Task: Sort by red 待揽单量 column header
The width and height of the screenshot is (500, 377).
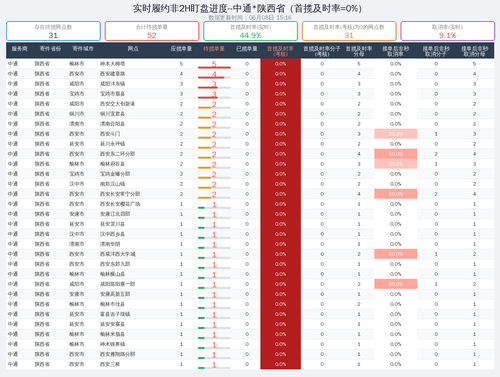Action: 214,49
